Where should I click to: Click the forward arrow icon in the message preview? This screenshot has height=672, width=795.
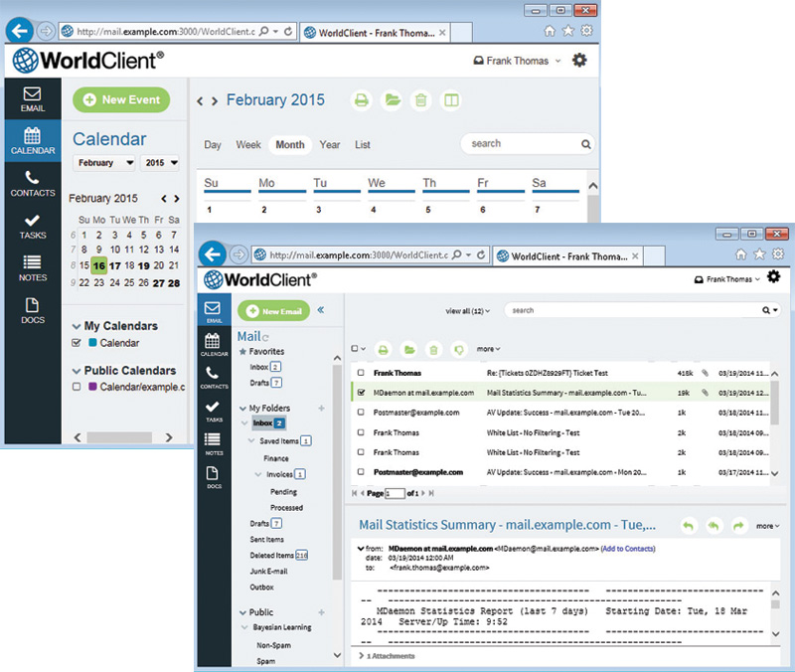point(738,526)
